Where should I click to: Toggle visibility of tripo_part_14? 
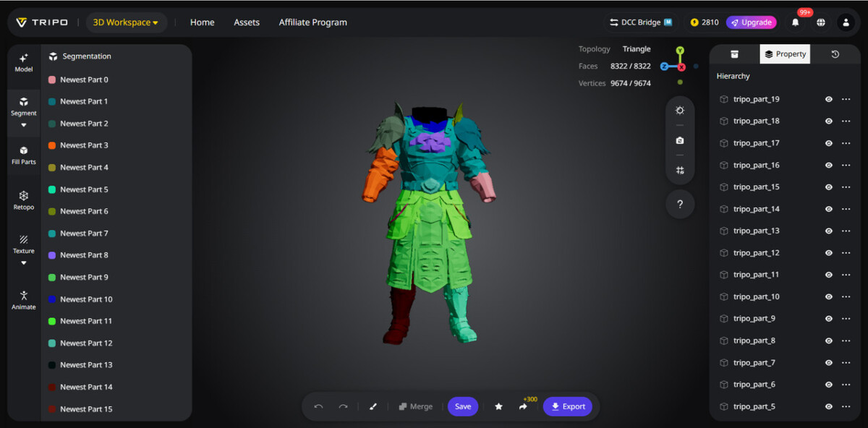coord(829,209)
